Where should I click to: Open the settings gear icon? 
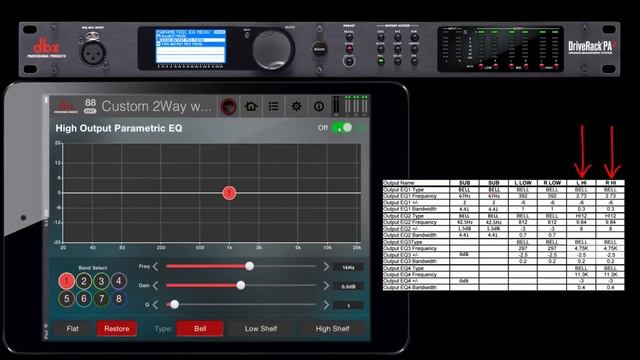(296, 107)
